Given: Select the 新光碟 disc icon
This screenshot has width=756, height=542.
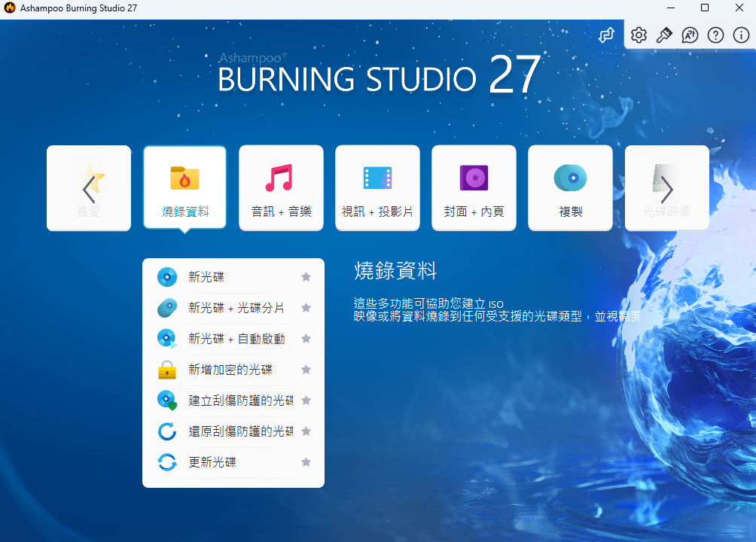Looking at the screenshot, I should point(166,276).
